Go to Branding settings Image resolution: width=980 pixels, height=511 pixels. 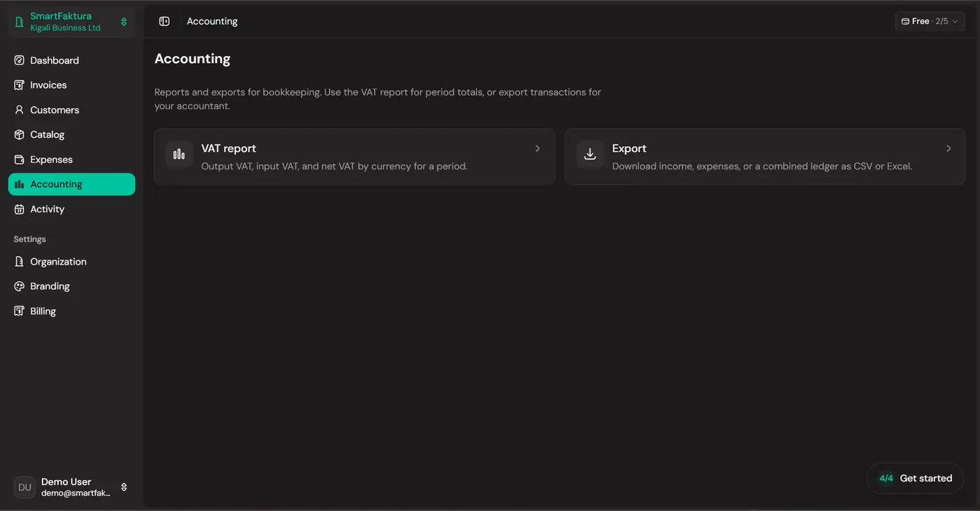coord(71,286)
